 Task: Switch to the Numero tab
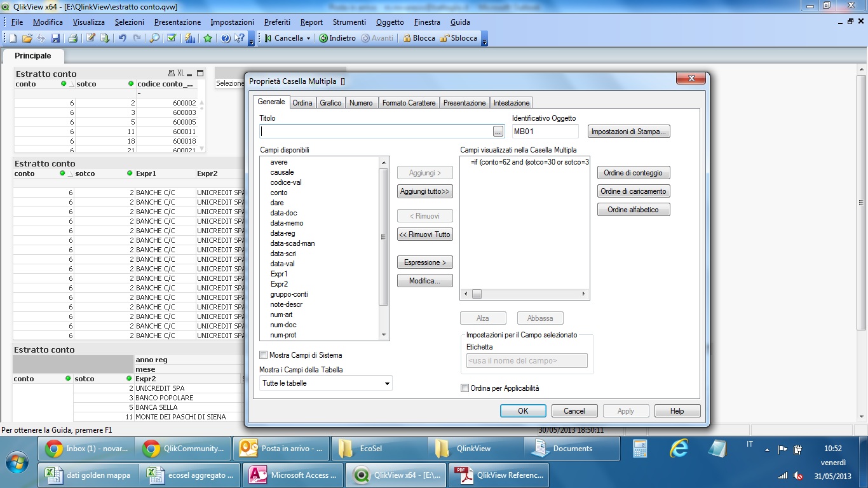pos(361,103)
